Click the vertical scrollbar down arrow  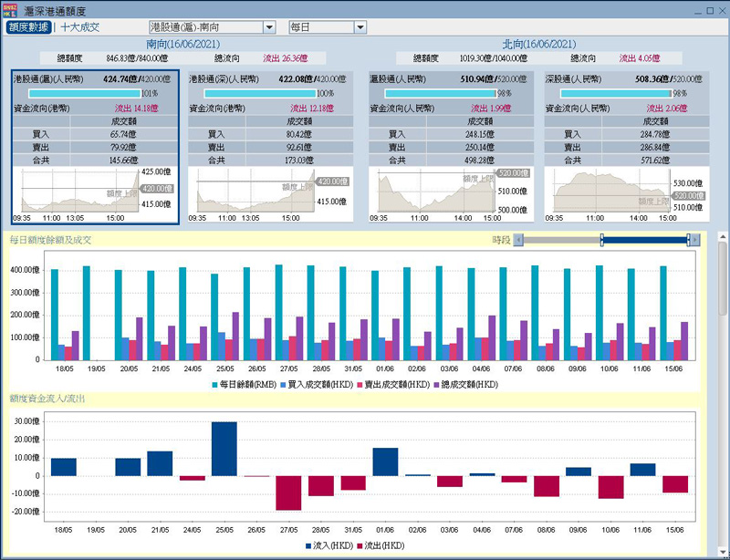pyautogui.click(x=723, y=554)
